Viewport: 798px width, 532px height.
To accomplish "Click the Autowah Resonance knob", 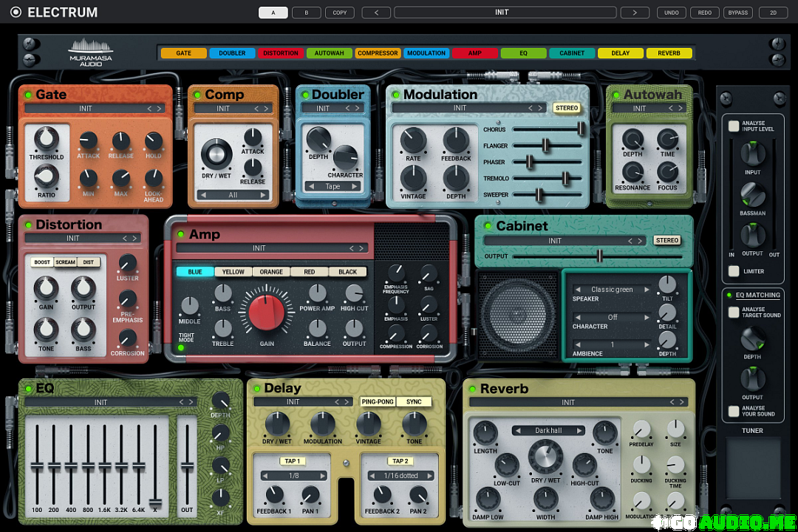I will tap(632, 173).
